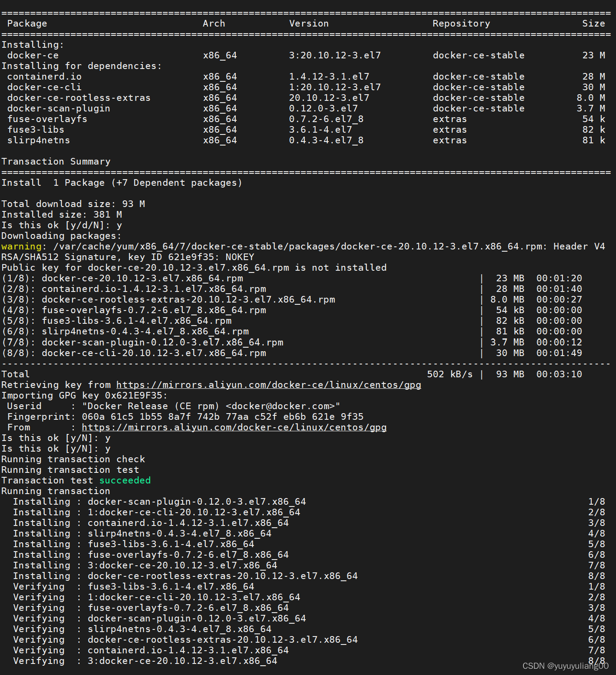Click "Running transaction test" line

coord(70,470)
